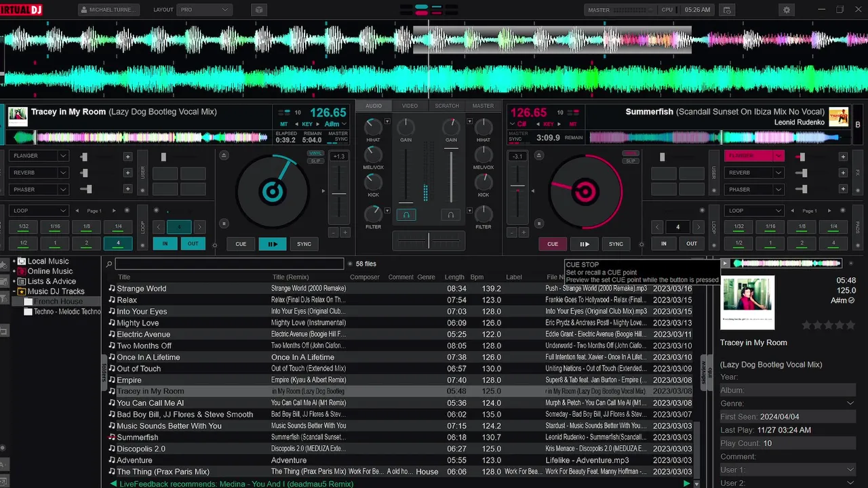The height and width of the screenshot is (488, 868).
Task: Halve left deck loop length arrow
Action: coord(159,227)
